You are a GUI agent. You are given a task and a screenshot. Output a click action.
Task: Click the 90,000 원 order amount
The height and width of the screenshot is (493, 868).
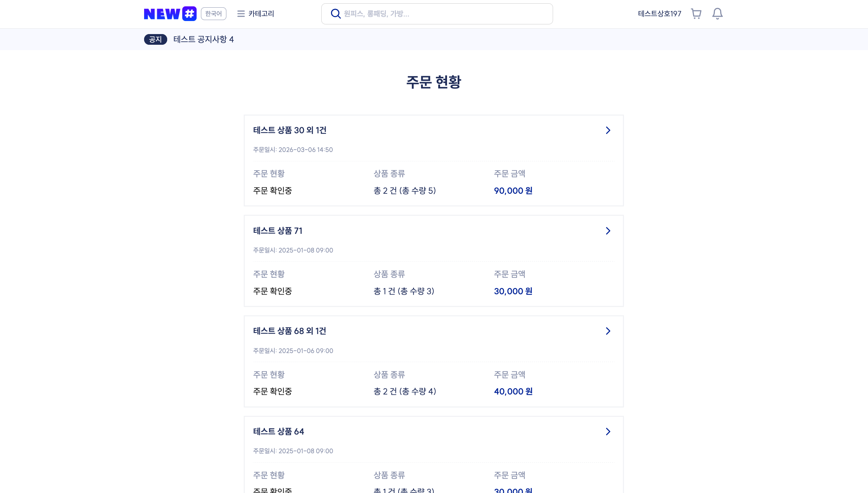coord(513,191)
